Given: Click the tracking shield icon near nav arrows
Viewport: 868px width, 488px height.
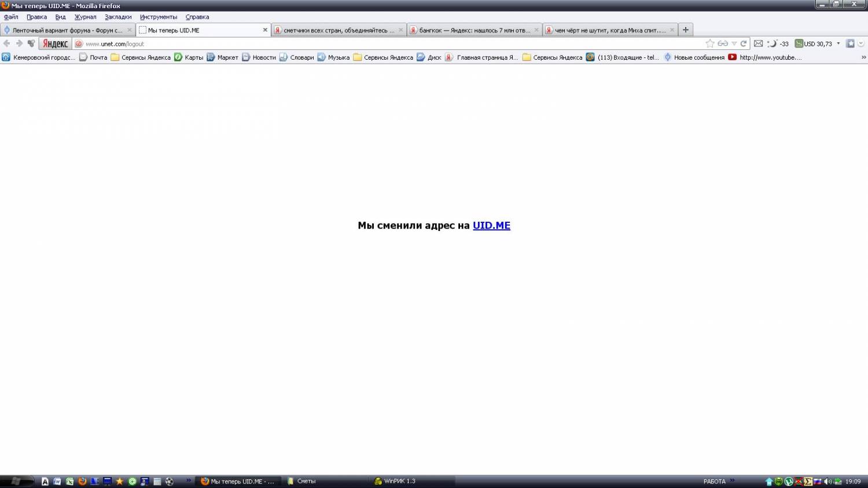Looking at the screenshot, I should pos(31,43).
